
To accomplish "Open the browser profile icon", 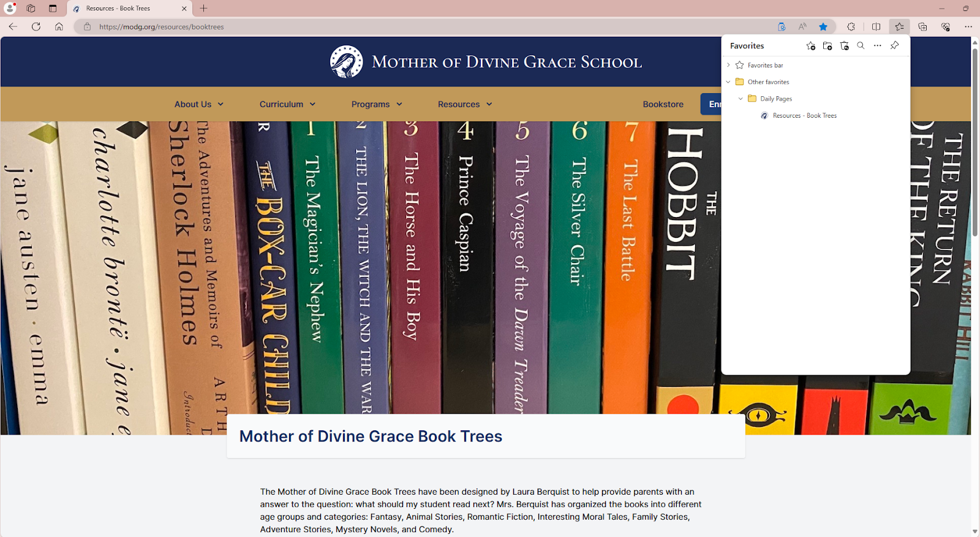I will click(x=10, y=8).
